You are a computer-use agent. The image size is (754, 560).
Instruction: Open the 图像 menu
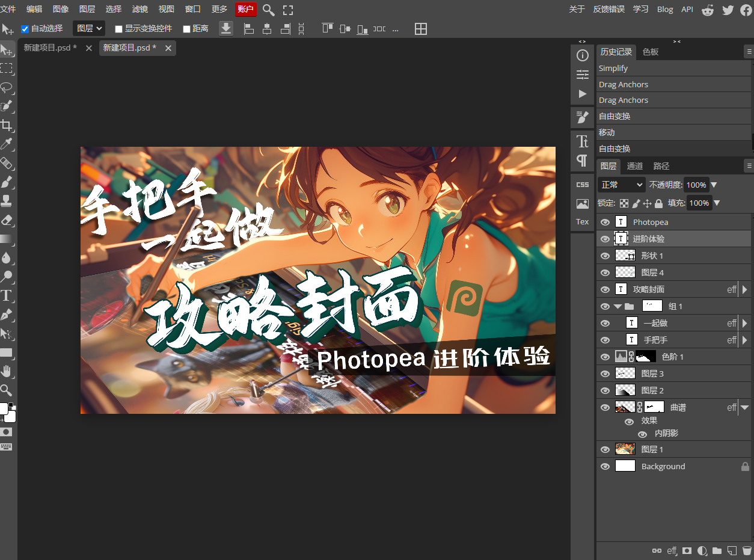(61, 9)
